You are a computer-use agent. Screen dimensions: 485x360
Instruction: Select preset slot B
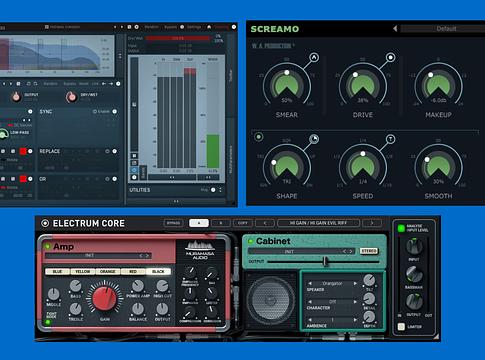[221, 223]
